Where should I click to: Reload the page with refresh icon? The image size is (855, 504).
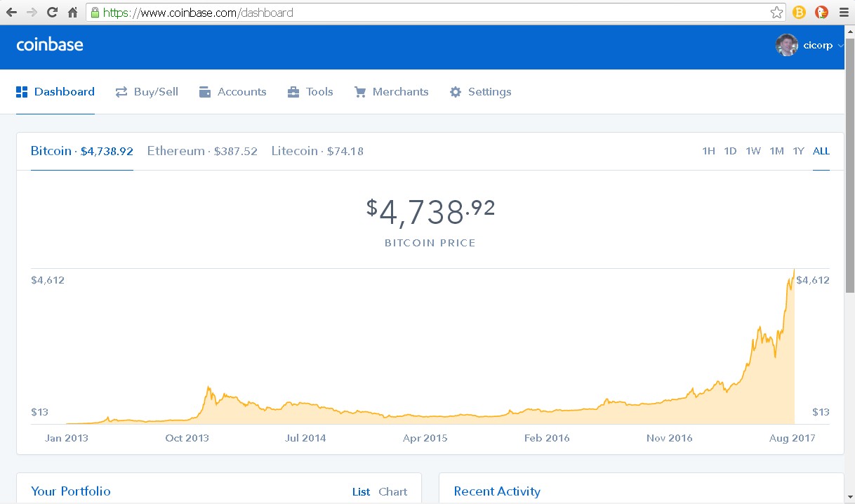[52, 13]
